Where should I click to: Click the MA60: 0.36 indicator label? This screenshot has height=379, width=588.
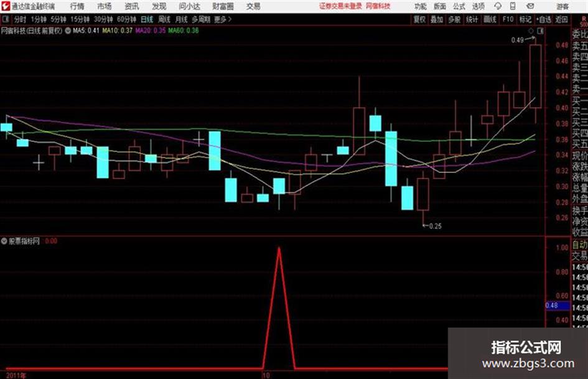click(184, 30)
